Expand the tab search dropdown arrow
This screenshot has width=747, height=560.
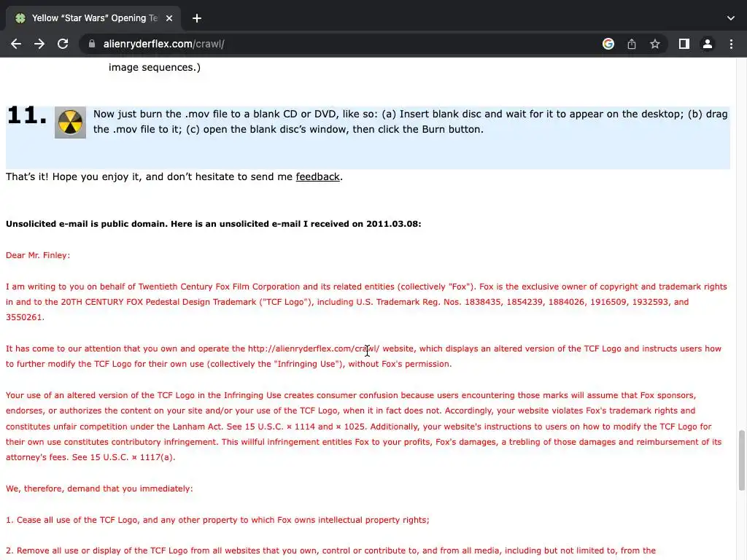[731, 18]
